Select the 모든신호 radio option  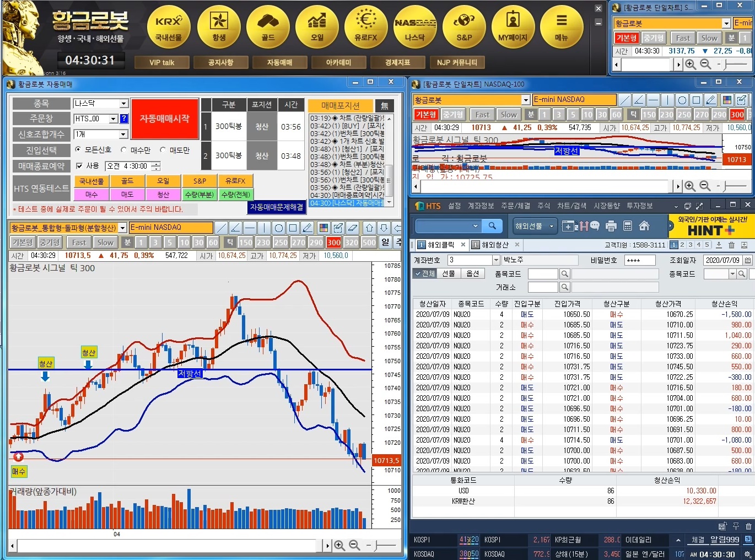[78, 150]
